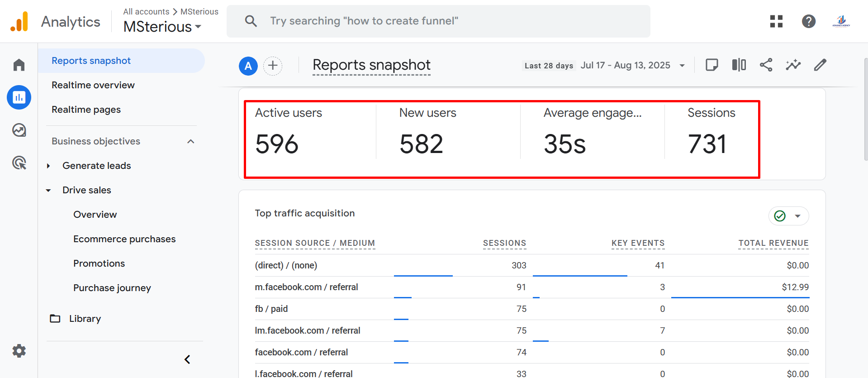
Task: Open the Google apps grid icon
Action: [x=776, y=21]
